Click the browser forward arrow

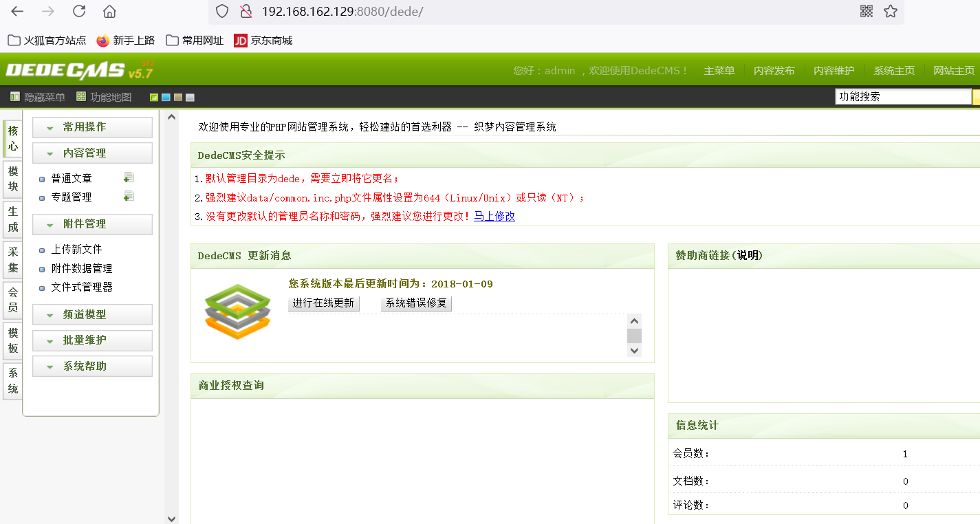coord(48,11)
